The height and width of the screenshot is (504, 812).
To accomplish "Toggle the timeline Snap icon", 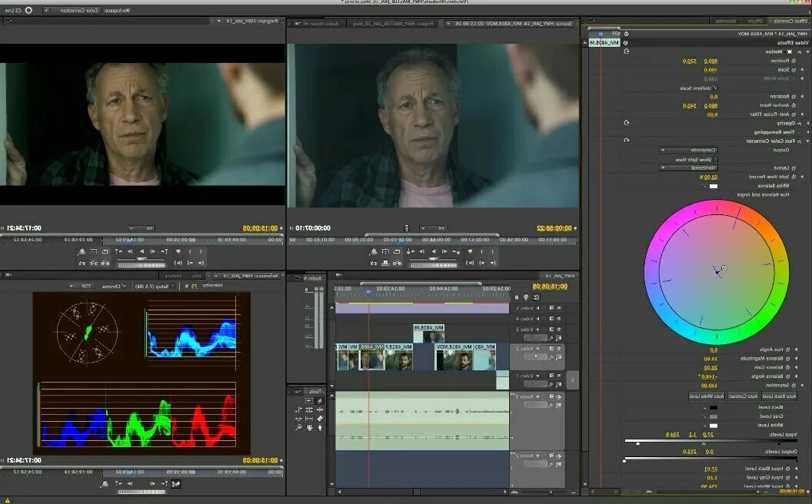I will [x=536, y=297].
